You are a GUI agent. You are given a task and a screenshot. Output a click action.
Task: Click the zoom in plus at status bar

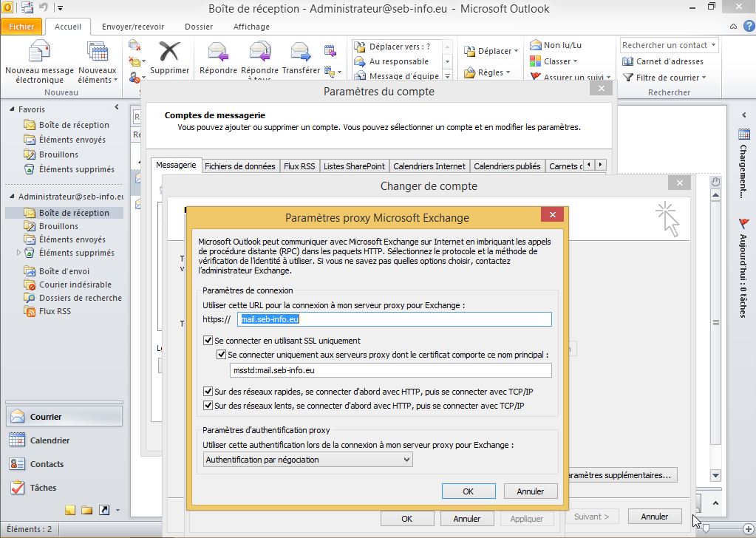tap(748, 529)
